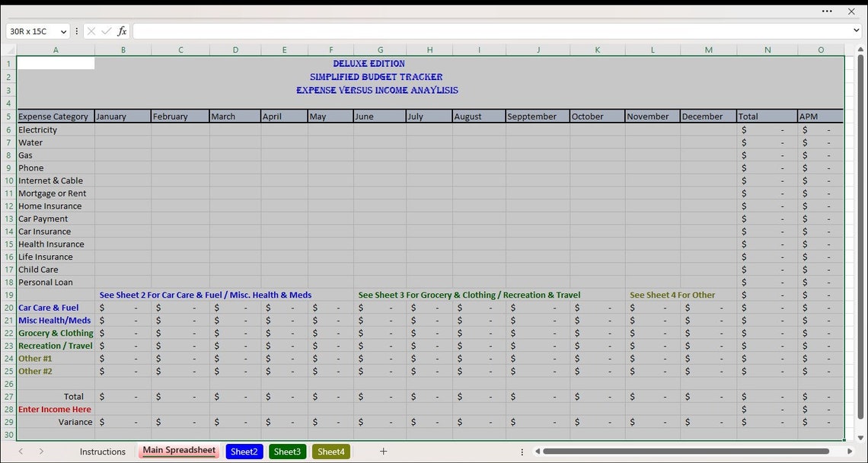Image resolution: width=868 pixels, height=463 pixels.
Task: Open the Instructions tab
Action: [102, 451]
